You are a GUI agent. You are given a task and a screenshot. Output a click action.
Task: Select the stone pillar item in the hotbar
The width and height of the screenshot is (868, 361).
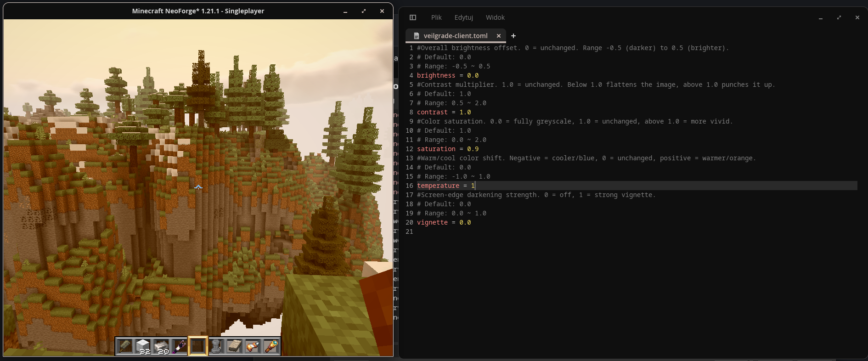tap(216, 346)
